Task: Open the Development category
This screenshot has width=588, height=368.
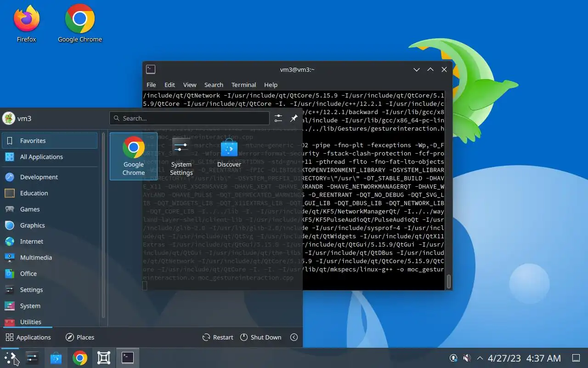Action: [50, 177]
